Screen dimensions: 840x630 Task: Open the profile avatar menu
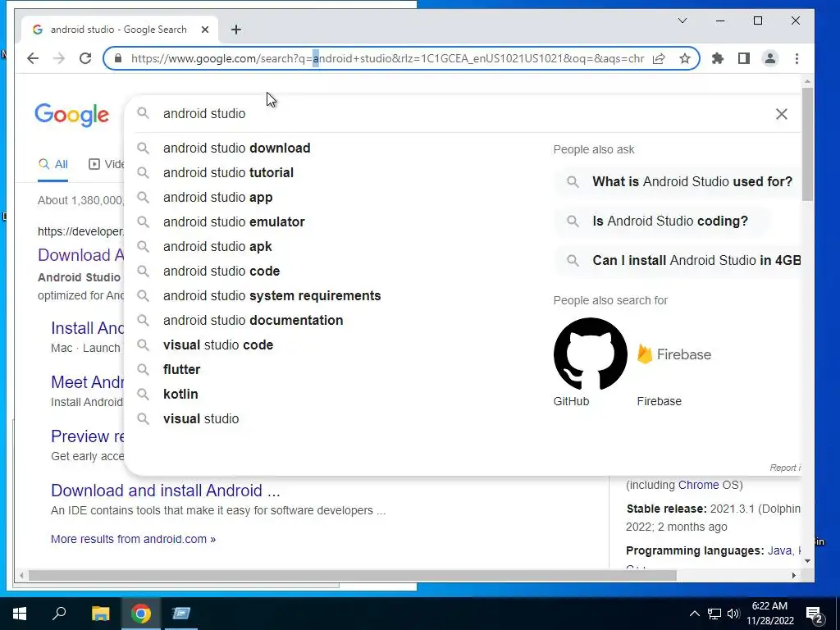click(769, 58)
